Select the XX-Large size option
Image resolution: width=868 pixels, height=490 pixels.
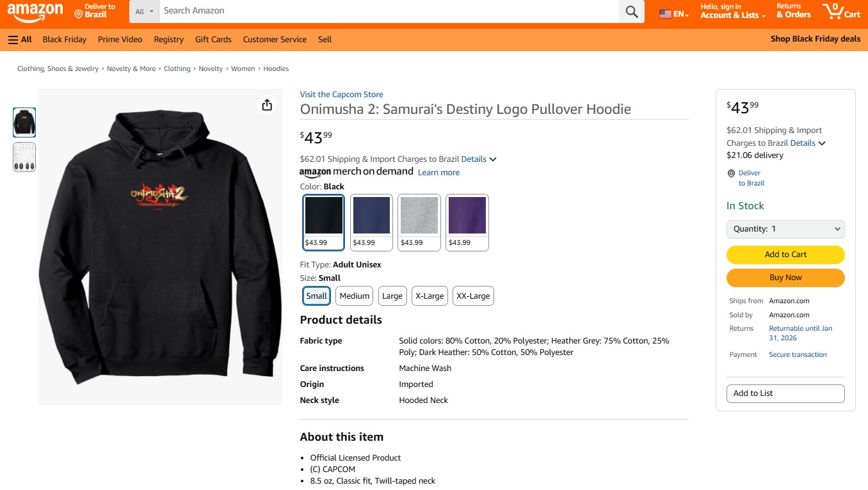[473, 296]
